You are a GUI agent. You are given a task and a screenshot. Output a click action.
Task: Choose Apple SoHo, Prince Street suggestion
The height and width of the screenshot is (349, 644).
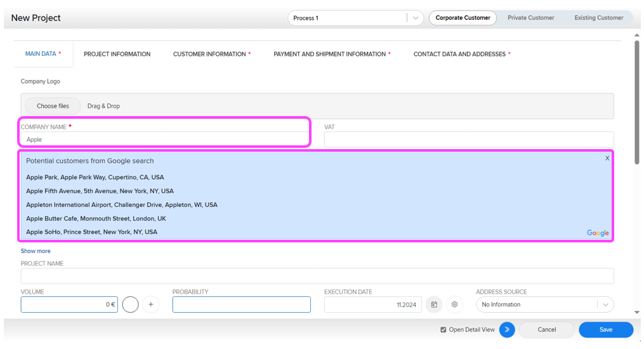pos(91,232)
